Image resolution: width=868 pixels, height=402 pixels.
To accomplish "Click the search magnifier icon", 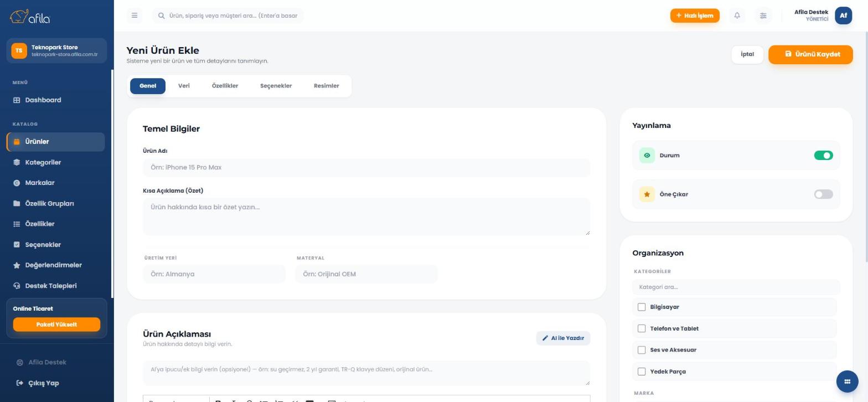I will pos(162,16).
